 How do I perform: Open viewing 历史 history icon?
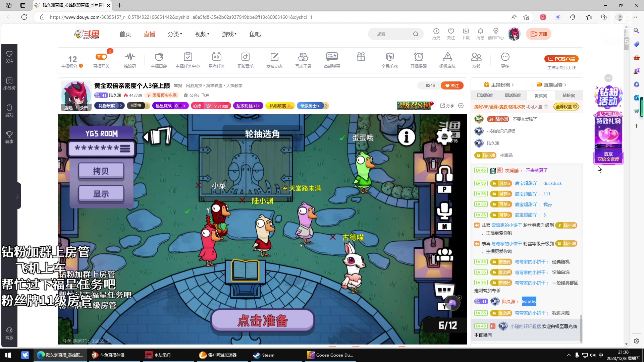pos(436,34)
